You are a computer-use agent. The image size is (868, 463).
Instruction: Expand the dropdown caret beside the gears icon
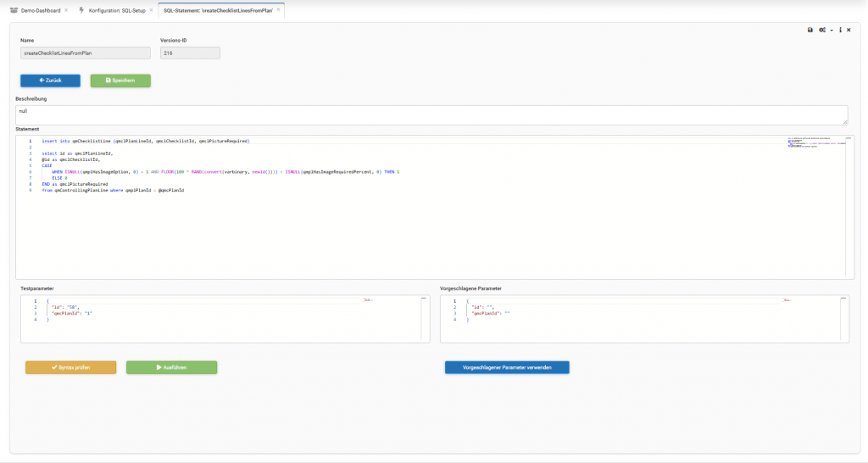click(832, 31)
